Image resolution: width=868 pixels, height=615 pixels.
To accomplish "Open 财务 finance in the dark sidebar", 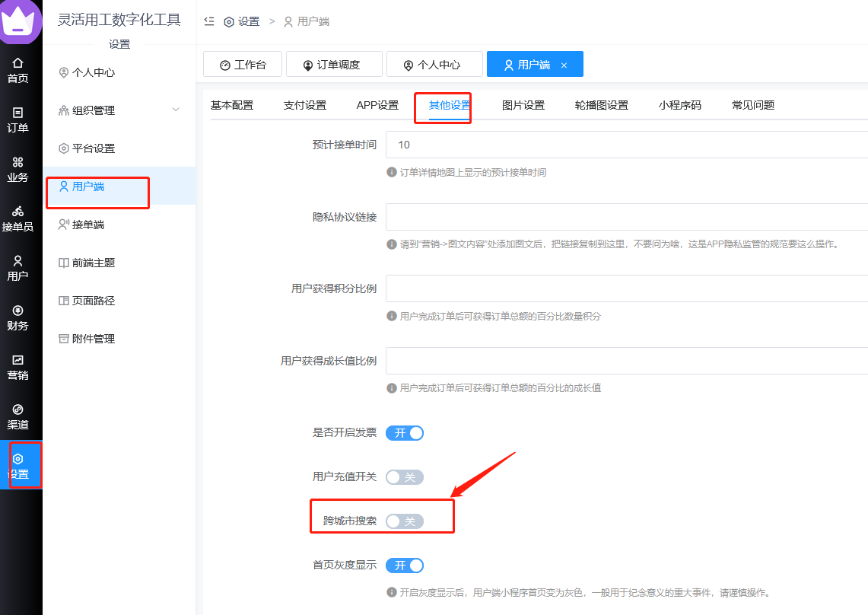I will point(17,318).
